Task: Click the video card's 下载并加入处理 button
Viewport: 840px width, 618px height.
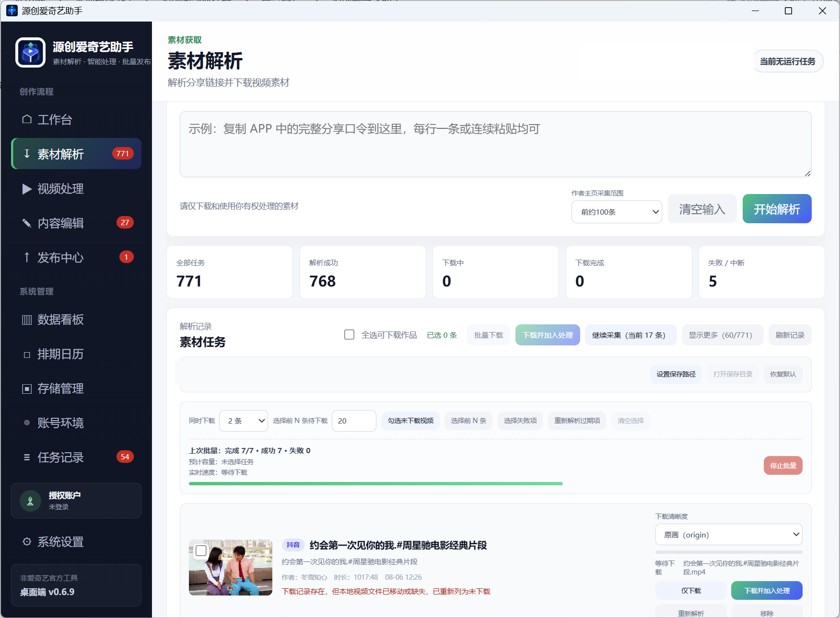Action: 767,591
